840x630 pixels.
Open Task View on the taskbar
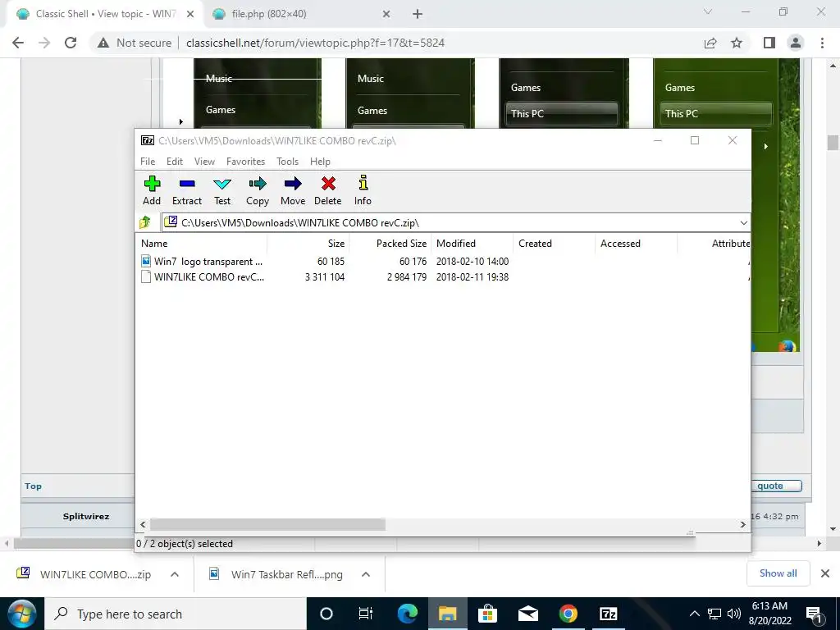click(365, 614)
